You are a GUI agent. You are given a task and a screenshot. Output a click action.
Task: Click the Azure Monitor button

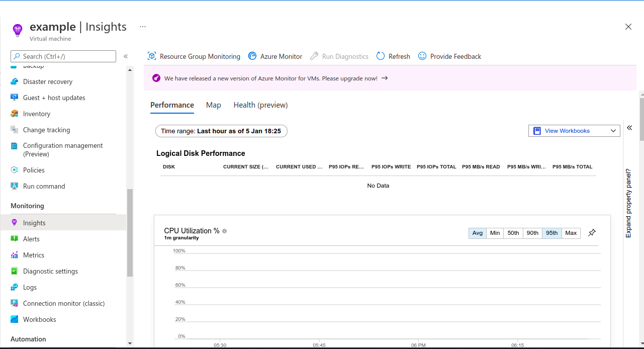pyautogui.click(x=275, y=56)
